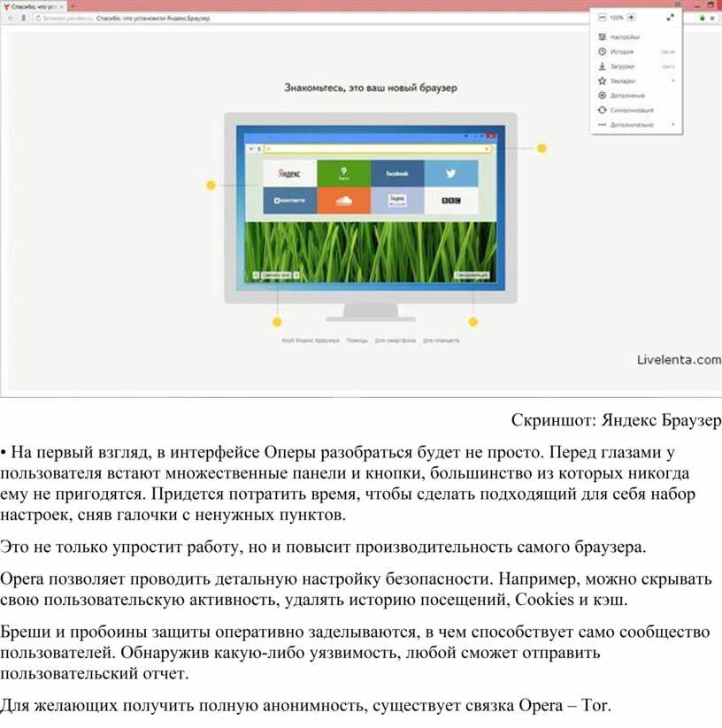
Task: Click the browser back arrow
Action: pyautogui.click(x=10, y=18)
